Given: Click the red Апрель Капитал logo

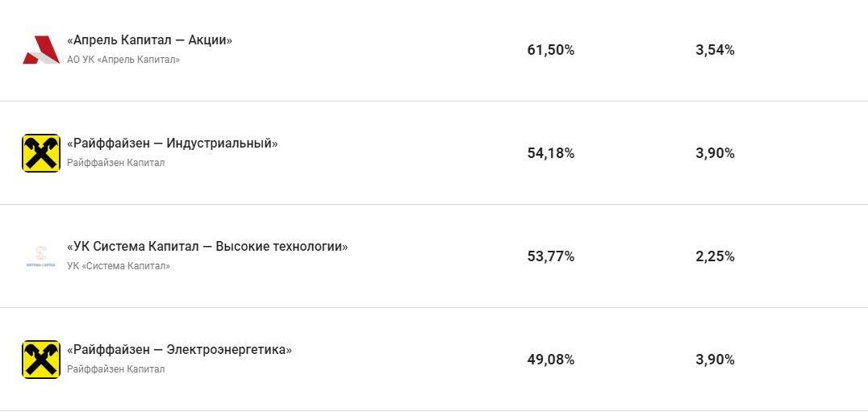Looking at the screenshot, I should point(40,50).
